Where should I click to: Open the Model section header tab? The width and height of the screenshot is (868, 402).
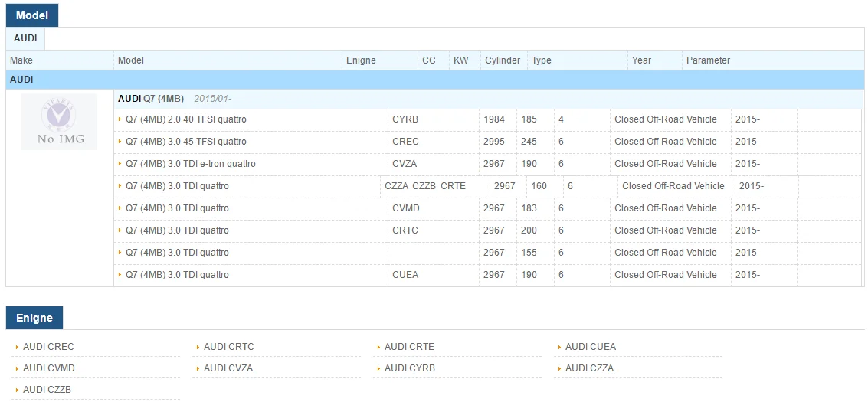(32, 15)
